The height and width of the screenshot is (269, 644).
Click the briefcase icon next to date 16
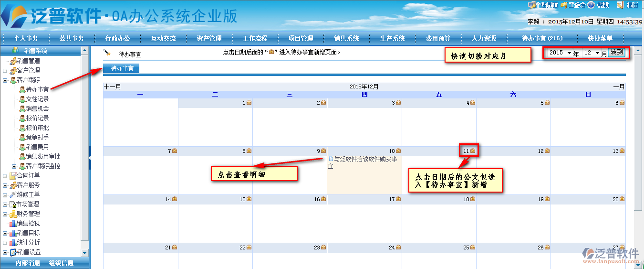click(x=323, y=199)
